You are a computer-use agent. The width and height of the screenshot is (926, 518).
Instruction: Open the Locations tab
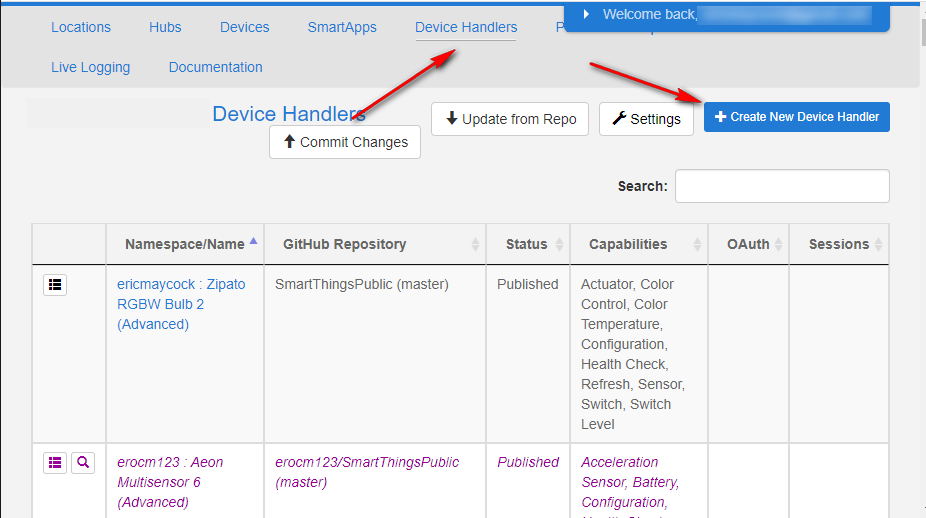[x=81, y=27]
